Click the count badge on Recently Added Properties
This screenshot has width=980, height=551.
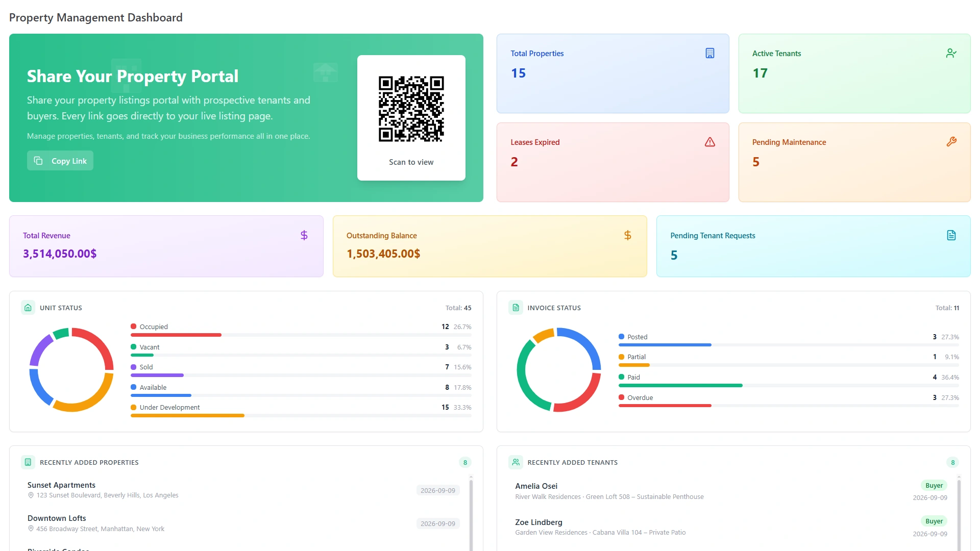click(465, 462)
